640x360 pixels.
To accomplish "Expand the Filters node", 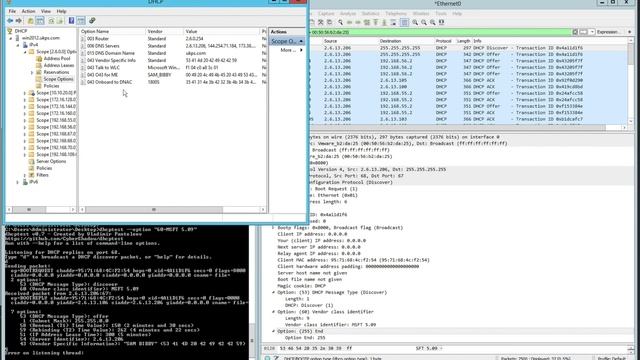I will [x=25, y=175].
